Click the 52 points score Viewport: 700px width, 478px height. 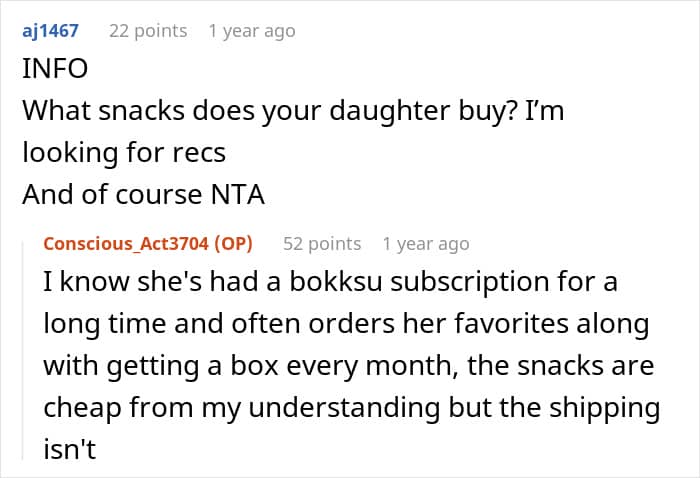tap(322, 243)
